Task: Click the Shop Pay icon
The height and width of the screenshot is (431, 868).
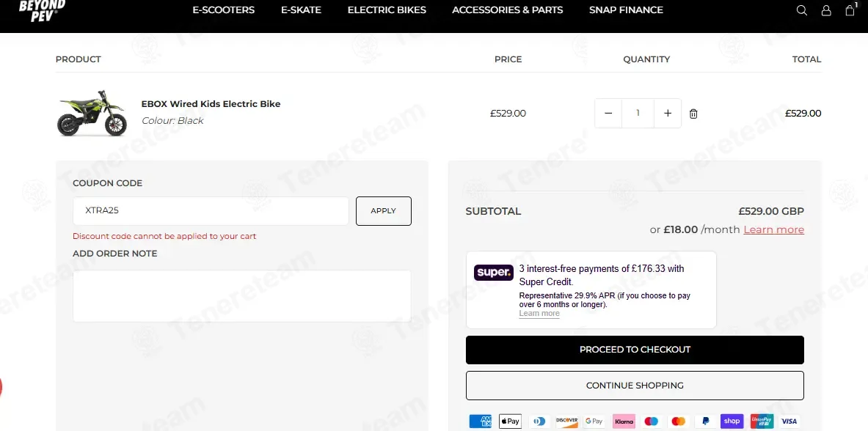Action: [732, 421]
